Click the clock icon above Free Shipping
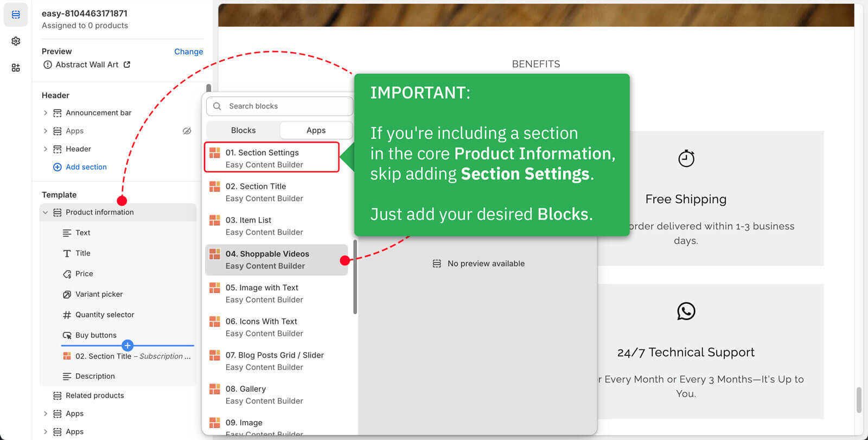 point(686,158)
